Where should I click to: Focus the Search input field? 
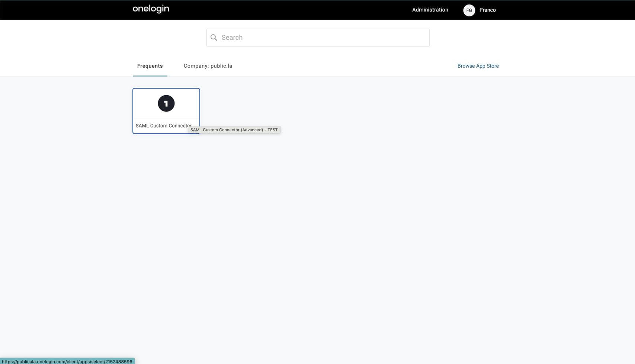point(324,38)
